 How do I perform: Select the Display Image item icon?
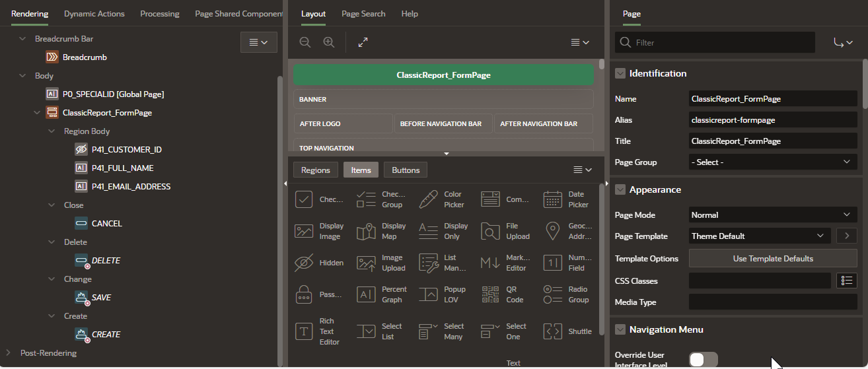click(304, 231)
